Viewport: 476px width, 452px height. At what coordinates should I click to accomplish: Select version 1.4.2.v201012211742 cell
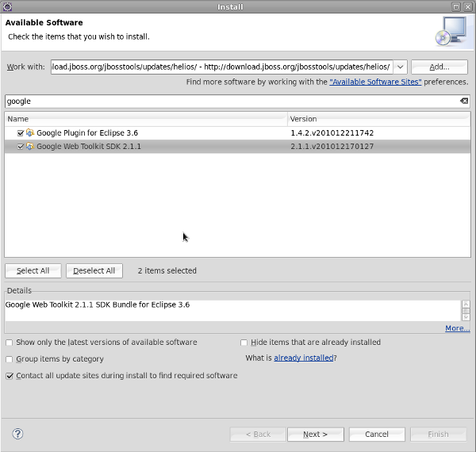332,133
